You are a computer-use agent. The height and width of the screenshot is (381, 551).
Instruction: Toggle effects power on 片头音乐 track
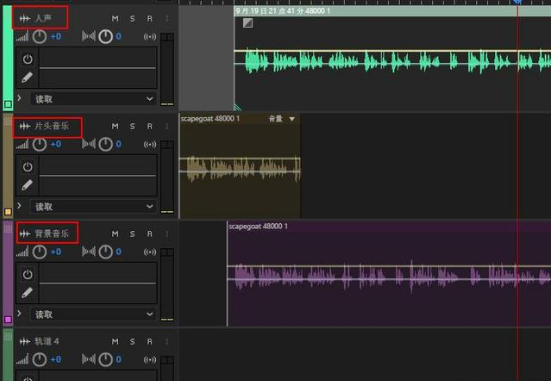27,167
